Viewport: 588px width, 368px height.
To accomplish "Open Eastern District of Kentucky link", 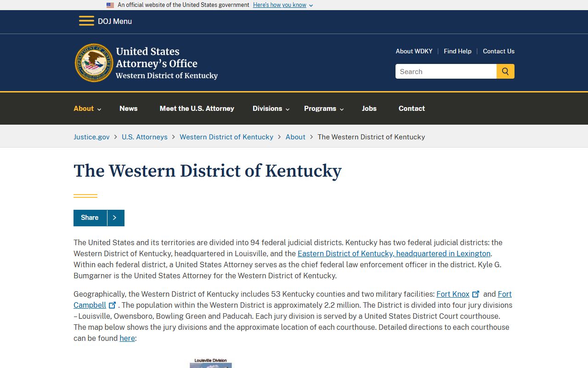I will pyautogui.click(x=394, y=253).
